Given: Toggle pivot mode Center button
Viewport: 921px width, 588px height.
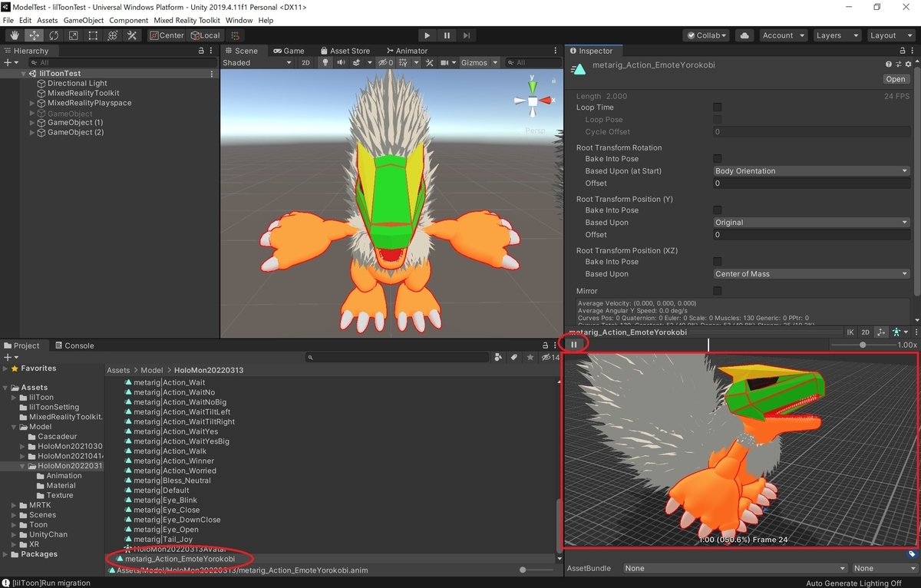Looking at the screenshot, I should coord(167,35).
